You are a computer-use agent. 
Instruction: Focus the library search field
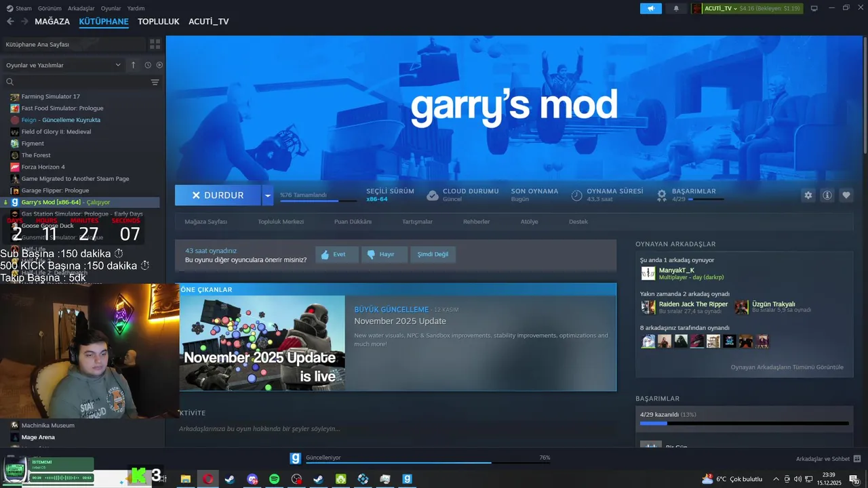(x=75, y=82)
